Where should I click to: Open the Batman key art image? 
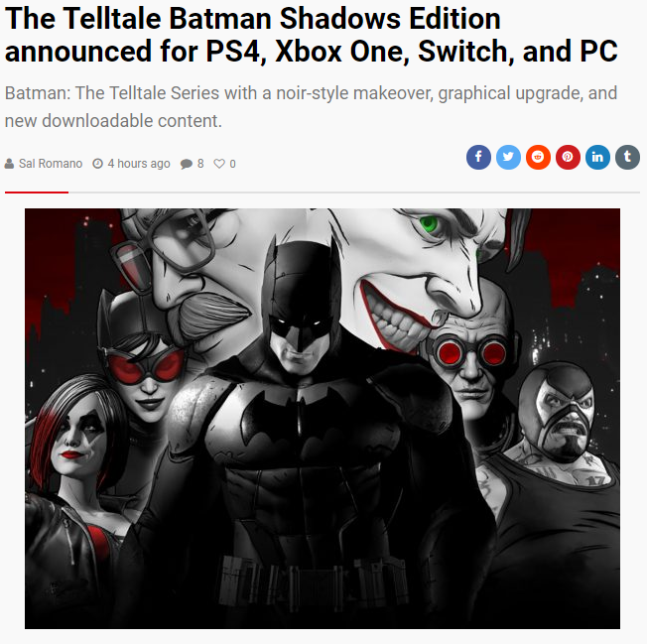pyautogui.click(x=323, y=419)
